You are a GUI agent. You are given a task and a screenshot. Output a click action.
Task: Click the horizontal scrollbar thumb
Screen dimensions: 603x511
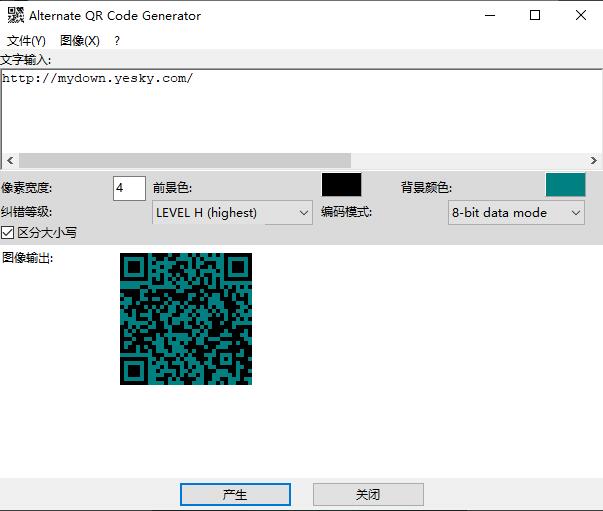point(185,160)
